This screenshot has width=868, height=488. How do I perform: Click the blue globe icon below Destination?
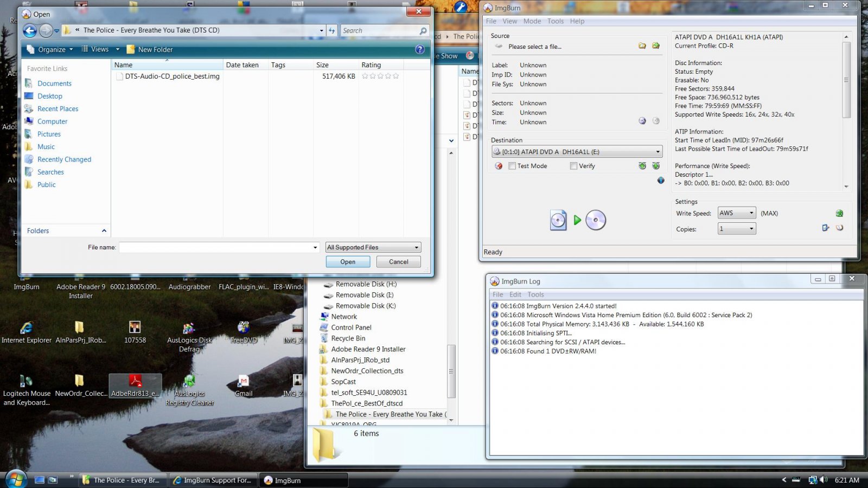pyautogui.click(x=661, y=181)
